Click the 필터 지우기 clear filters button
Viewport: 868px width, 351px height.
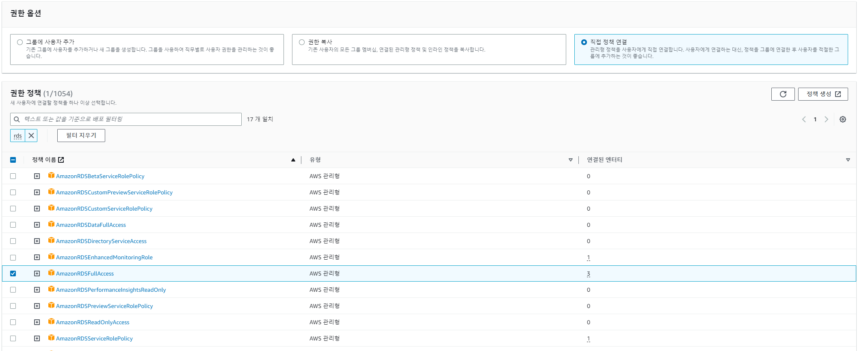coord(81,136)
